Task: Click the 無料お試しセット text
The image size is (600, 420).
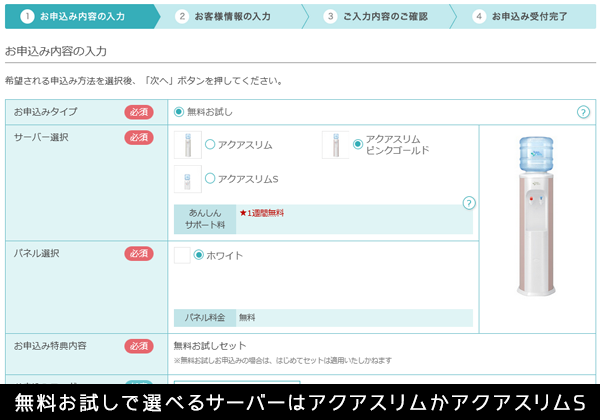Action: click(210, 346)
